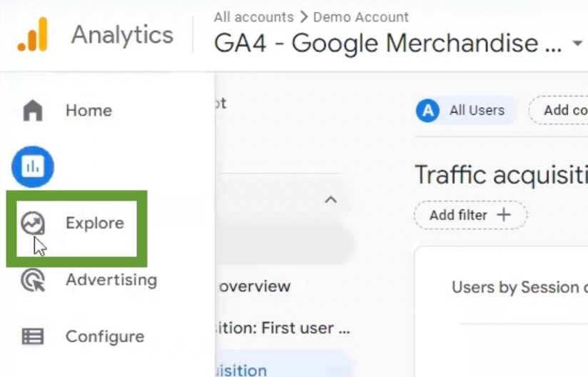The height and width of the screenshot is (377, 588).
Task: Open the acquisition overview report item
Action: coord(254,286)
